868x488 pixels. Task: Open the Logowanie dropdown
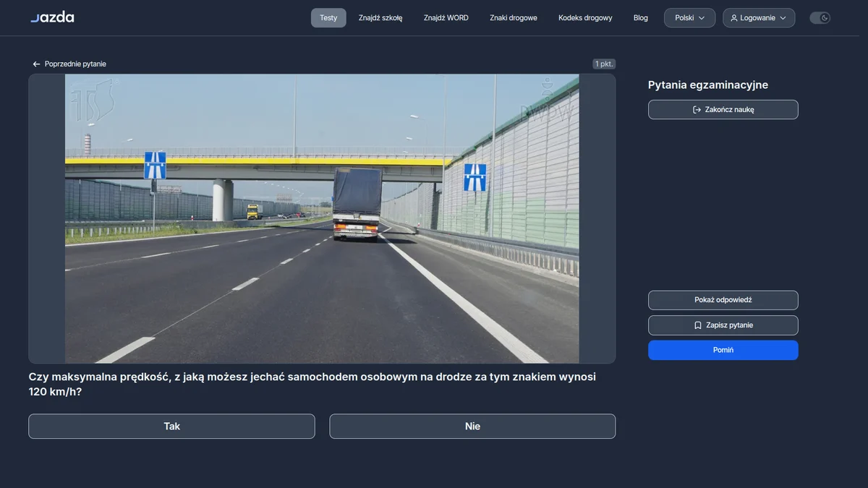pyautogui.click(x=759, y=18)
